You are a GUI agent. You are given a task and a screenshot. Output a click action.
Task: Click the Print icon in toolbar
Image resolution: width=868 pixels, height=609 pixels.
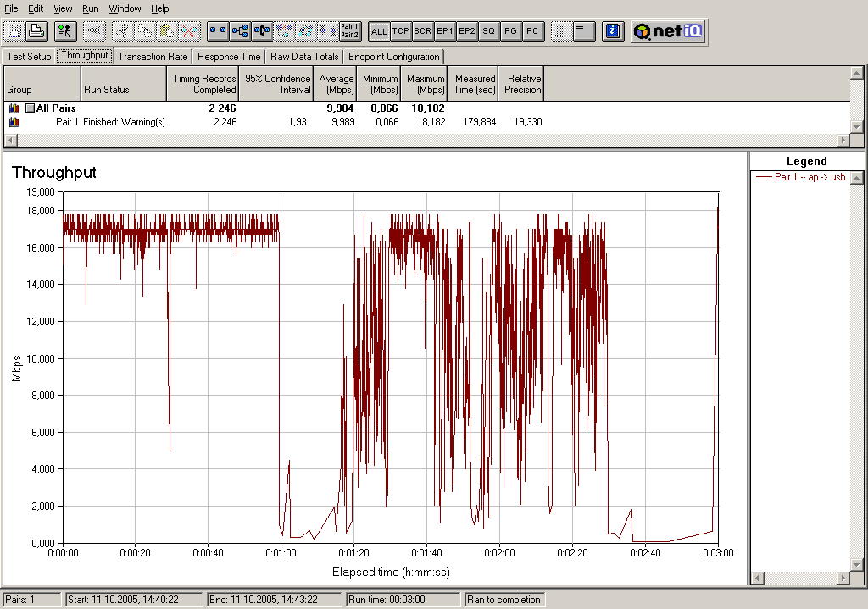click(x=36, y=31)
